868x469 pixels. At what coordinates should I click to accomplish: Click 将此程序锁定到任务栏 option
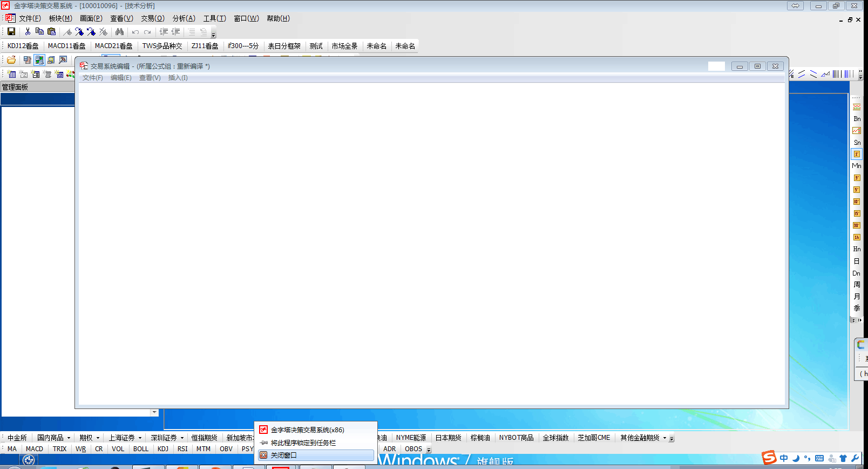303,443
